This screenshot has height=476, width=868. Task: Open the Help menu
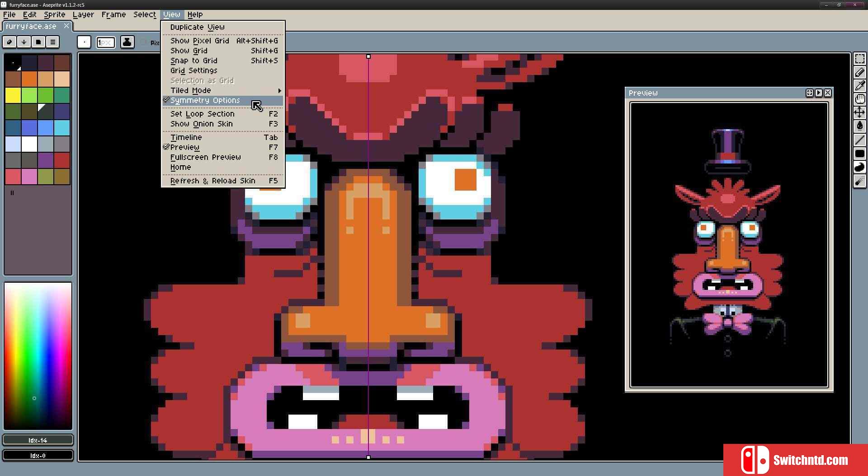click(x=195, y=14)
